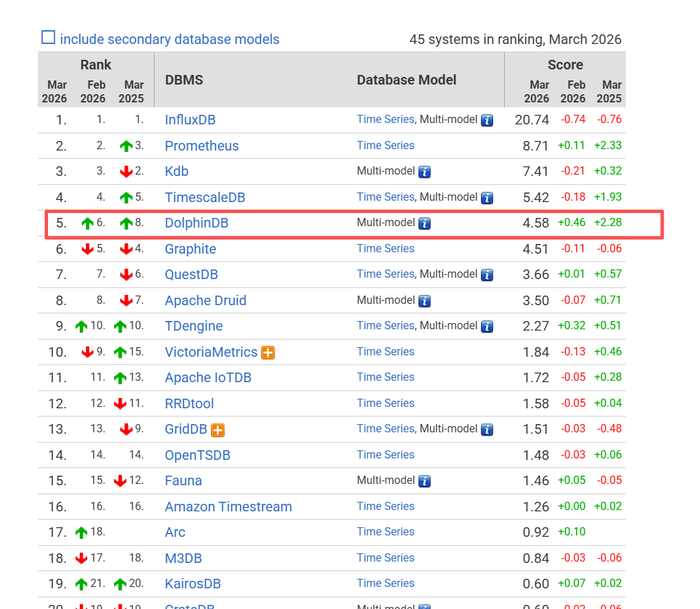Open M3DB link
Screen dimensions: 700x609
183,558
